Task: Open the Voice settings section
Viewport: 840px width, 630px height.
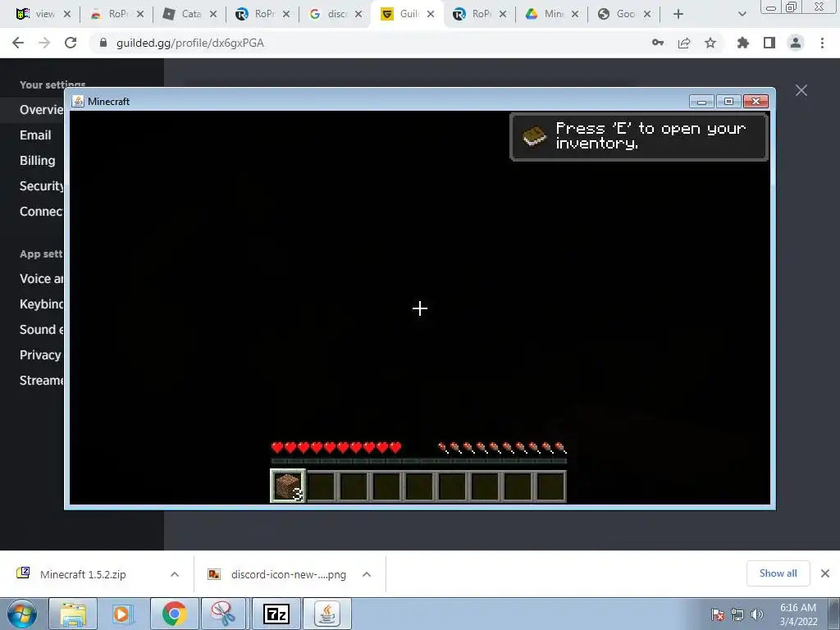Action: pyautogui.click(x=41, y=279)
